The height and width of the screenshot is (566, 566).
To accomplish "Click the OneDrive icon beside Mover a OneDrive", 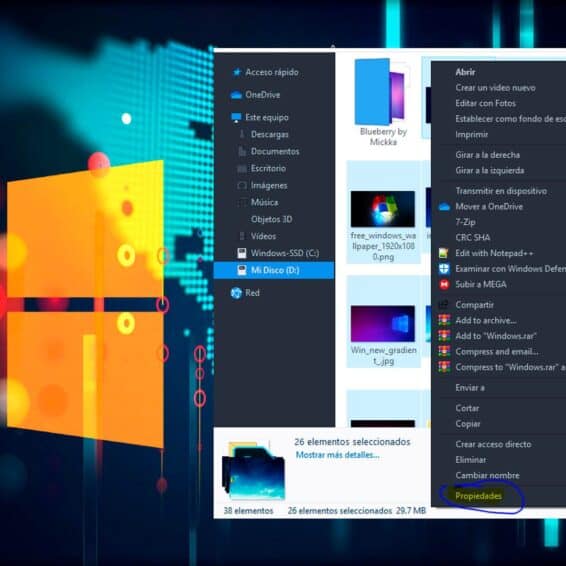I will click(444, 207).
